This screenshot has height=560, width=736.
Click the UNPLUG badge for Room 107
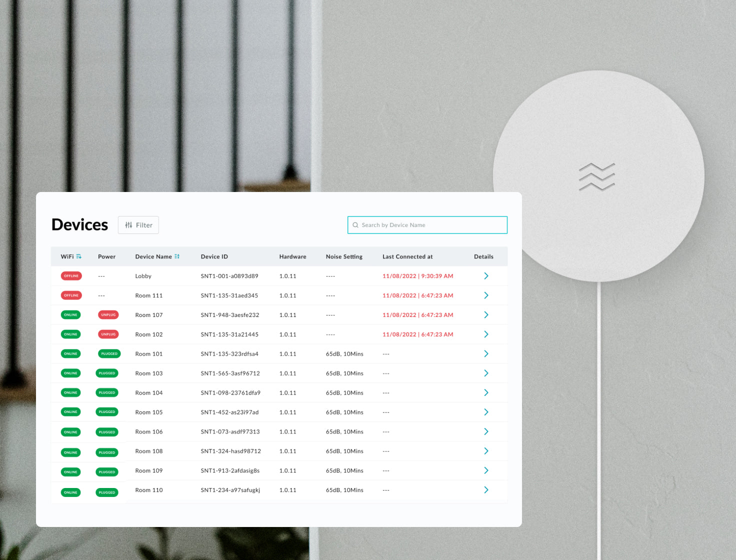pyautogui.click(x=108, y=315)
